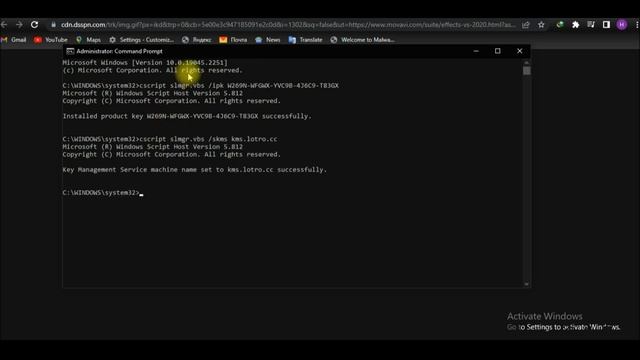Image resolution: width=640 pixels, height=360 pixels.
Task: Open the YouTube bookmark
Action: pos(51,40)
